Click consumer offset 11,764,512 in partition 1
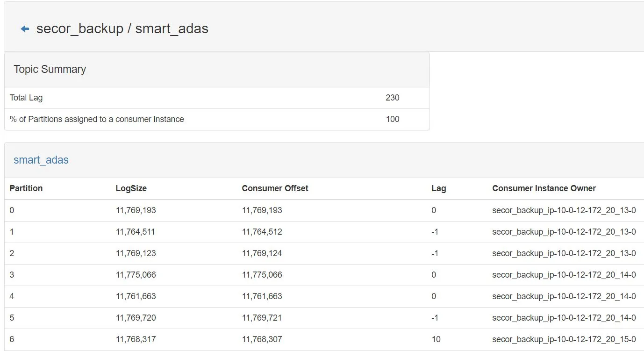 coord(262,232)
